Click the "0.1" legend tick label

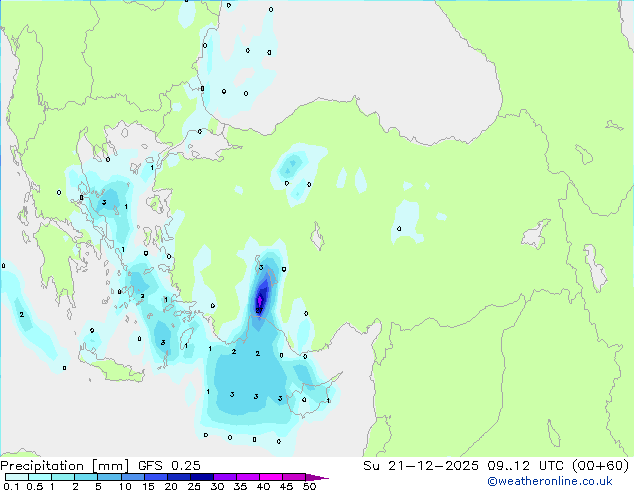coord(11,486)
